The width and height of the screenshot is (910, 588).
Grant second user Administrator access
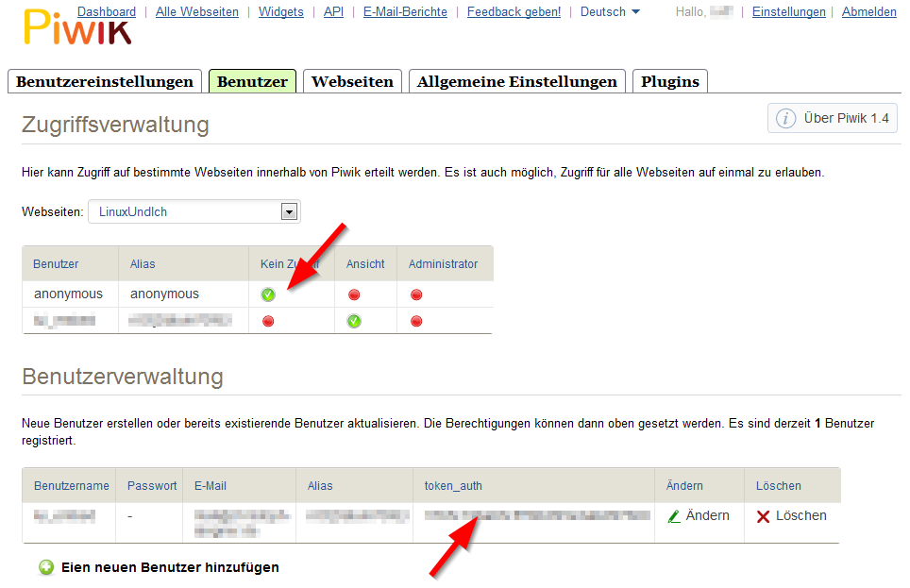pyautogui.click(x=416, y=321)
